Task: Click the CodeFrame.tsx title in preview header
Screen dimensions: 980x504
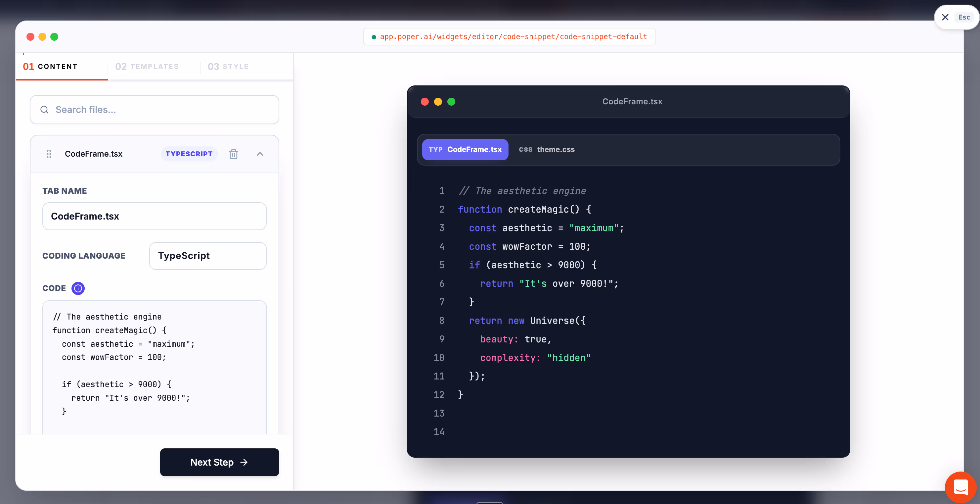Action: (x=632, y=102)
